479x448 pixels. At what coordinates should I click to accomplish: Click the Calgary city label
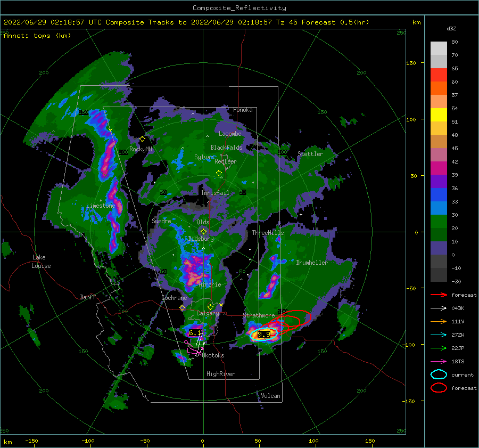click(208, 313)
